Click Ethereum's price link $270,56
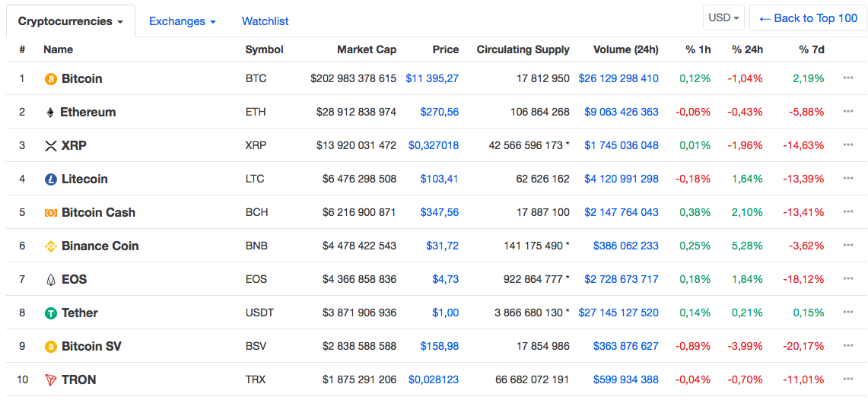The height and width of the screenshot is (400, 868). [439, 113]
